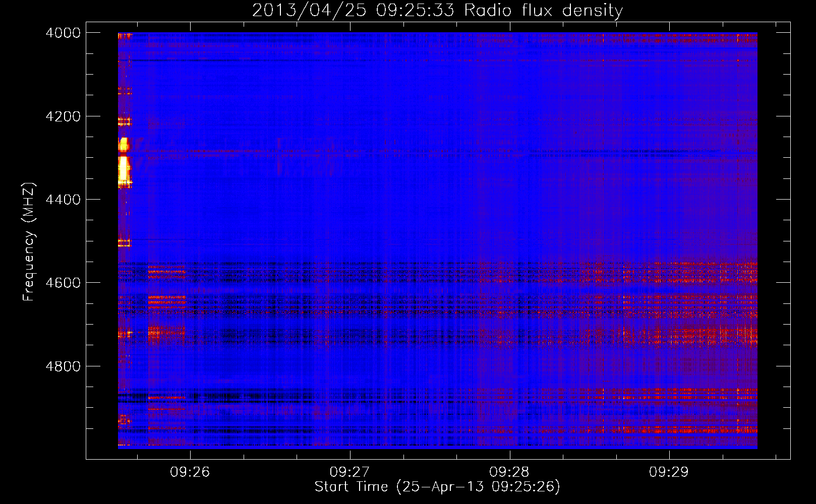Viewport: 816px width, 504px height.
Task: Select the 4600 frequency tick label
Action: click(63, 283)
